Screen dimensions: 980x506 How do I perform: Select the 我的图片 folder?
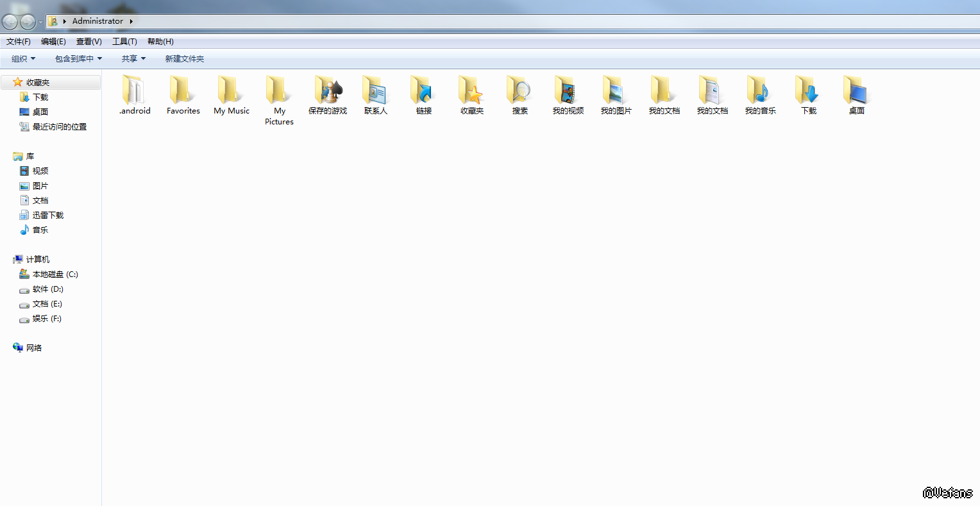coord(616,90)
